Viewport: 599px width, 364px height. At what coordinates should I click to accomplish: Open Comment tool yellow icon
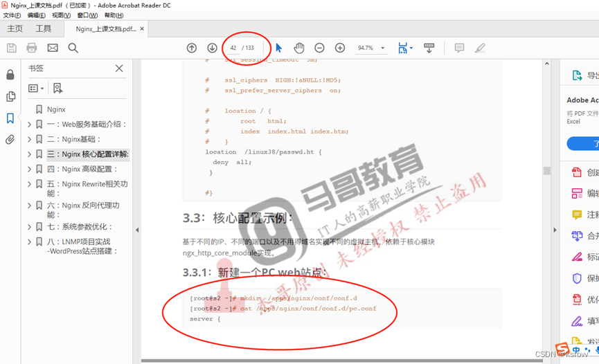tap(576, 215)
